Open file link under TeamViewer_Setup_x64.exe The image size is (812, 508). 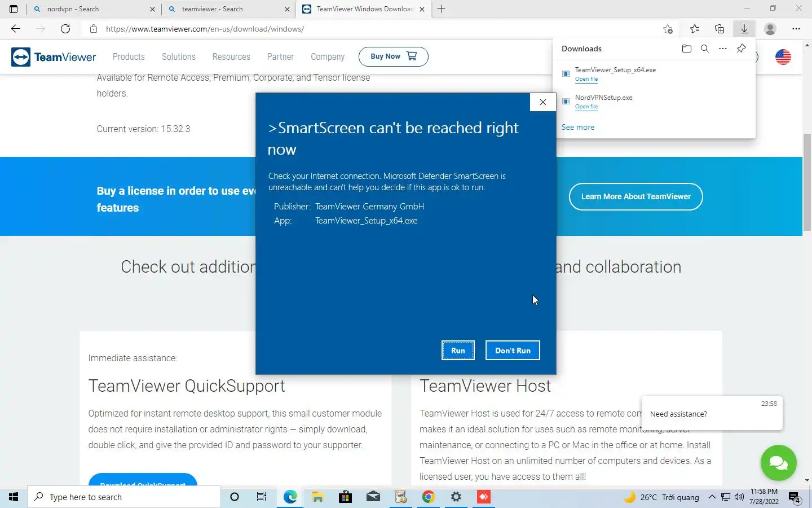(586, 79)
